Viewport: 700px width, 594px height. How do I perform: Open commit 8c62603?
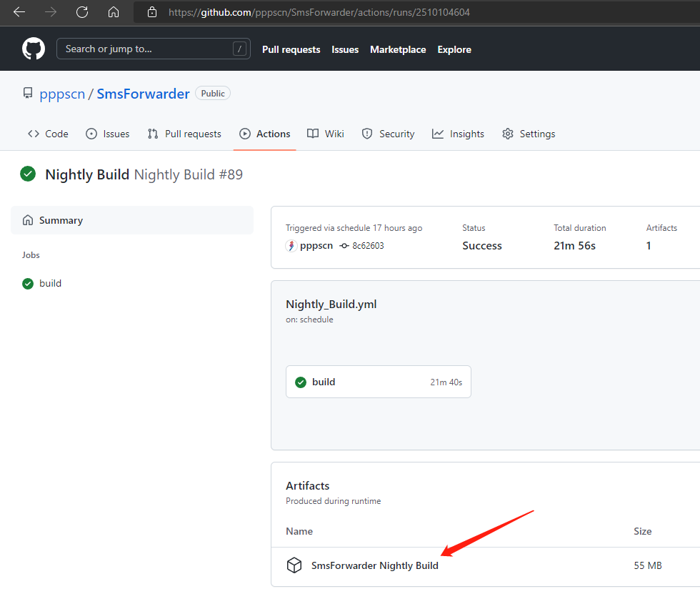(368, 246)
